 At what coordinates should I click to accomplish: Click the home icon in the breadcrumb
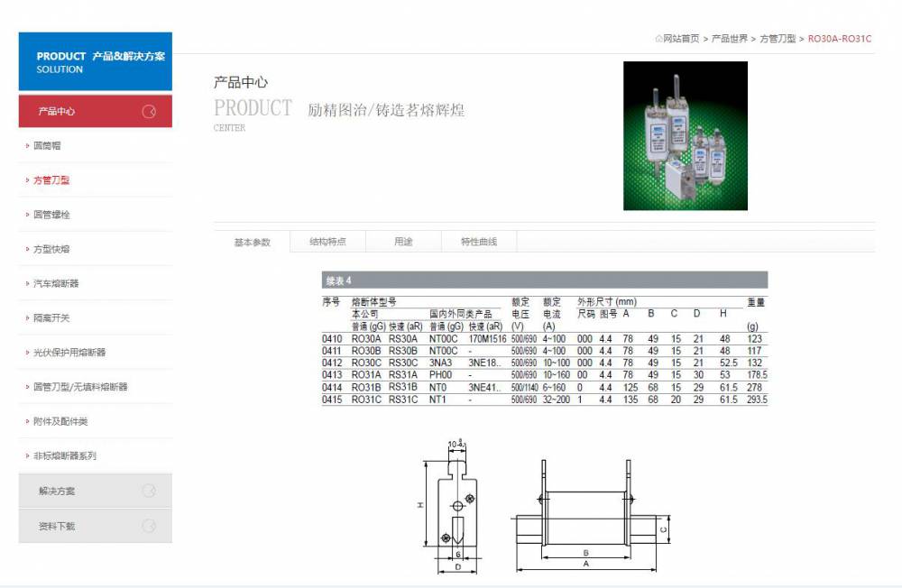(658, 39)
